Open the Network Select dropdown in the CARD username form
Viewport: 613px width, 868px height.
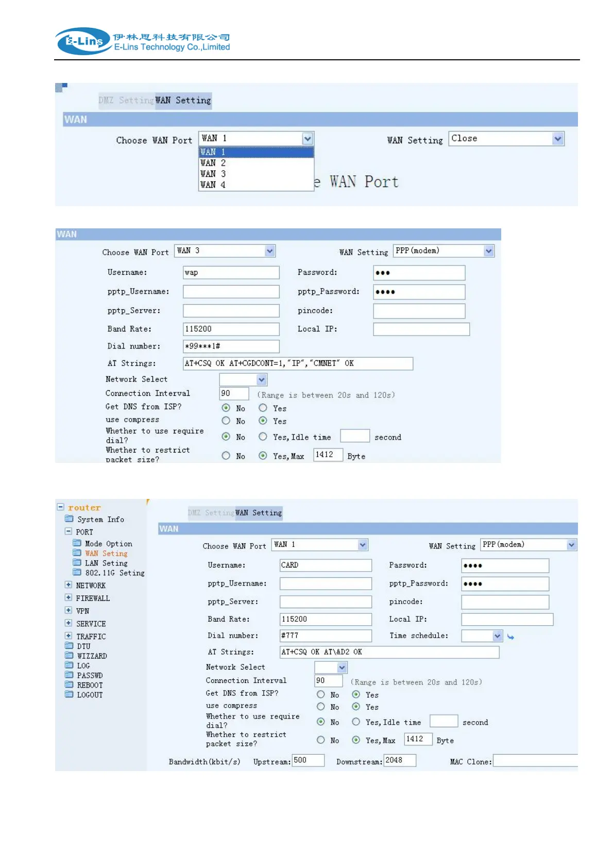(331, 667)
